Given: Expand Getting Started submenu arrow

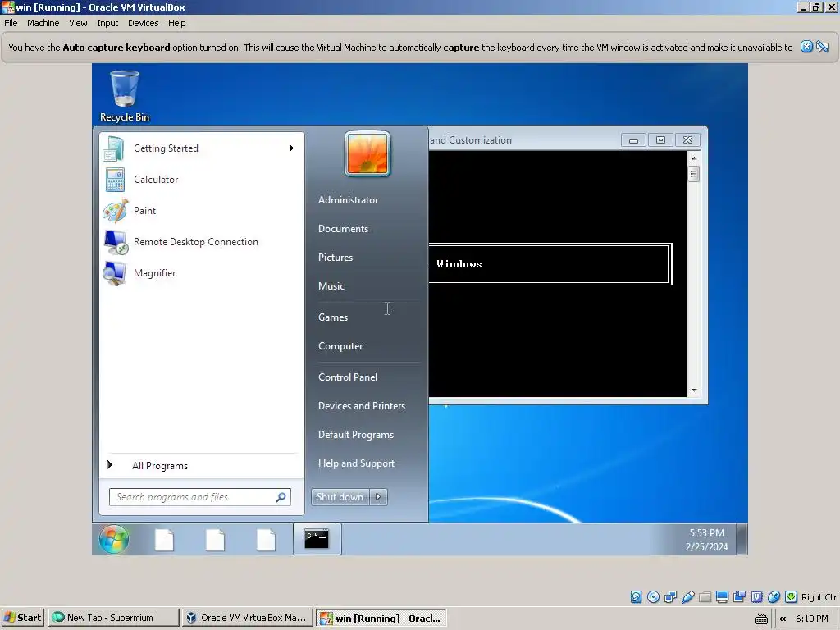Looking at the screenshot, I should coord(292,148).
